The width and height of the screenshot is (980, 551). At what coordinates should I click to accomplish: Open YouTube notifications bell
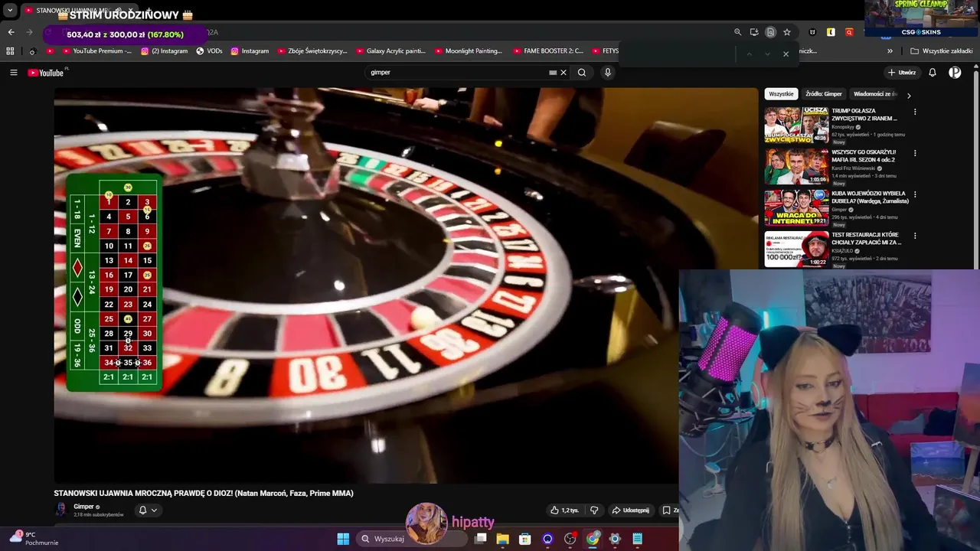point(933,73)
